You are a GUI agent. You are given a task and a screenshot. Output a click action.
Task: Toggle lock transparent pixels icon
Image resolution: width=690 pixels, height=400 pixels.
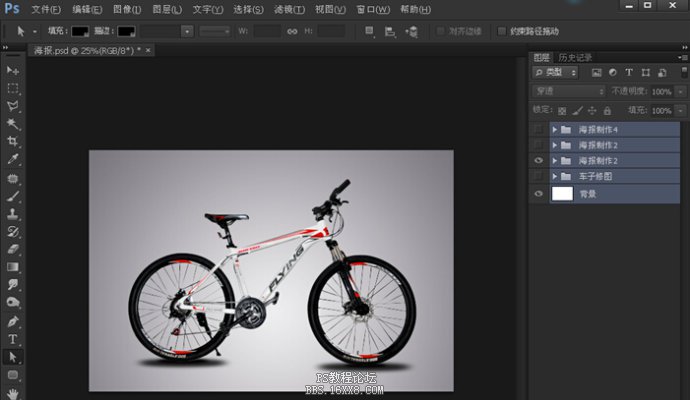[x=562, y=110]
